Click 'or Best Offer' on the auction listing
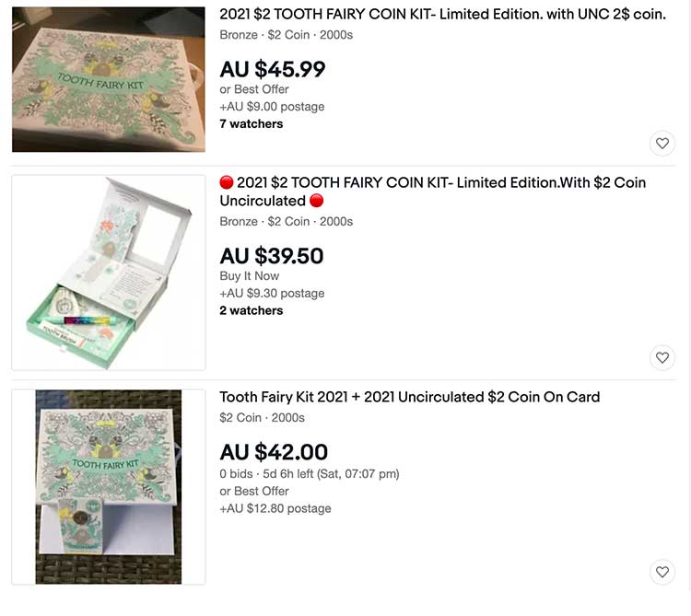Screen dimensions: 691x616 pyautogui.click(x=254, y=491)
